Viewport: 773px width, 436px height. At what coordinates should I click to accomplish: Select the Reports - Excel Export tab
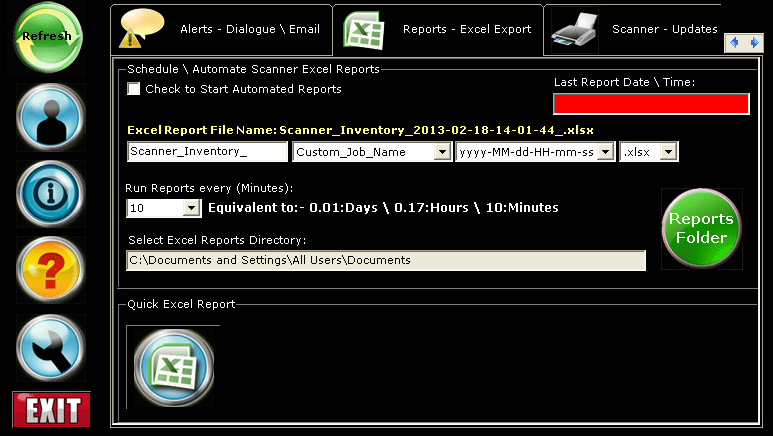(438, 29)
